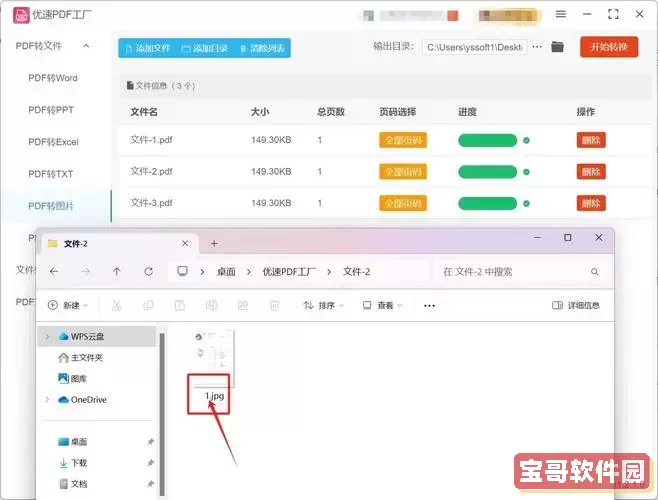Viewport: 658px width, 500px height.
Task: Add a new tab in File Explorer
Action: (x=214, y=244)
